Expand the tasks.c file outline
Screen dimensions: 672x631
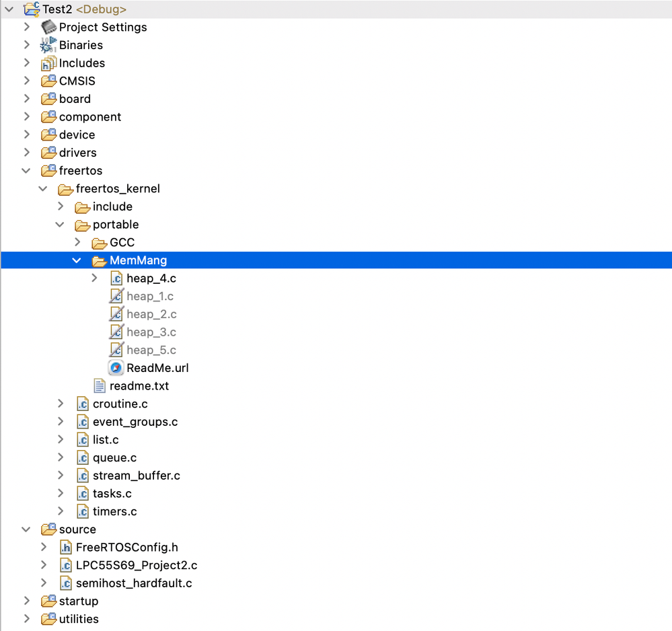point(61,493)
